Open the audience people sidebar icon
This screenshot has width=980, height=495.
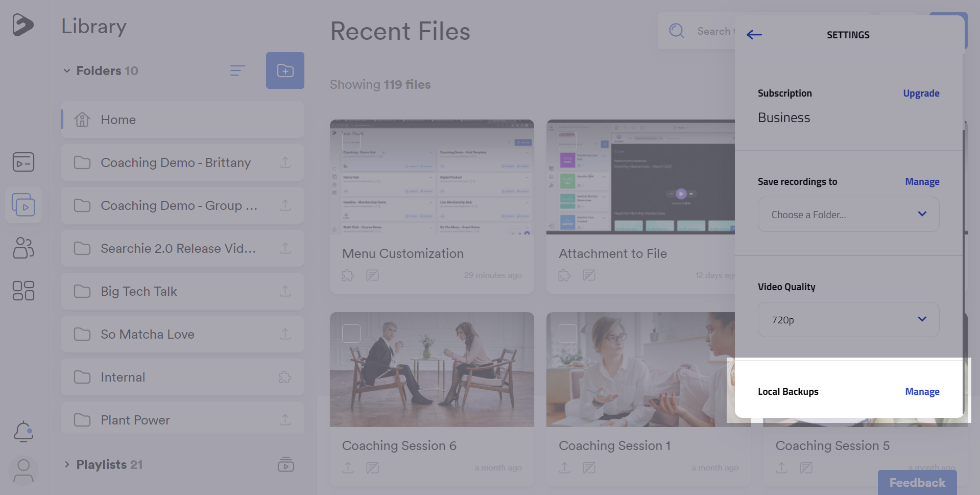click(x=23, y=248)
